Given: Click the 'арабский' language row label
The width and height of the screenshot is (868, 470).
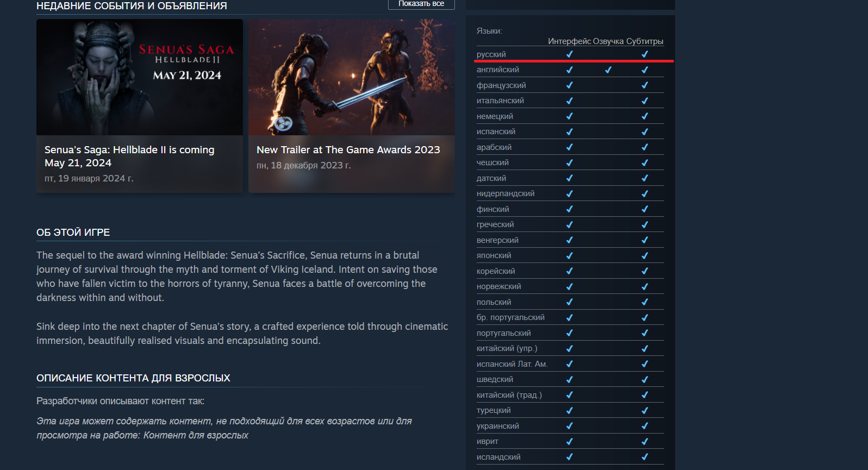Looking at the screenshot, I should (x=494, y=147).
